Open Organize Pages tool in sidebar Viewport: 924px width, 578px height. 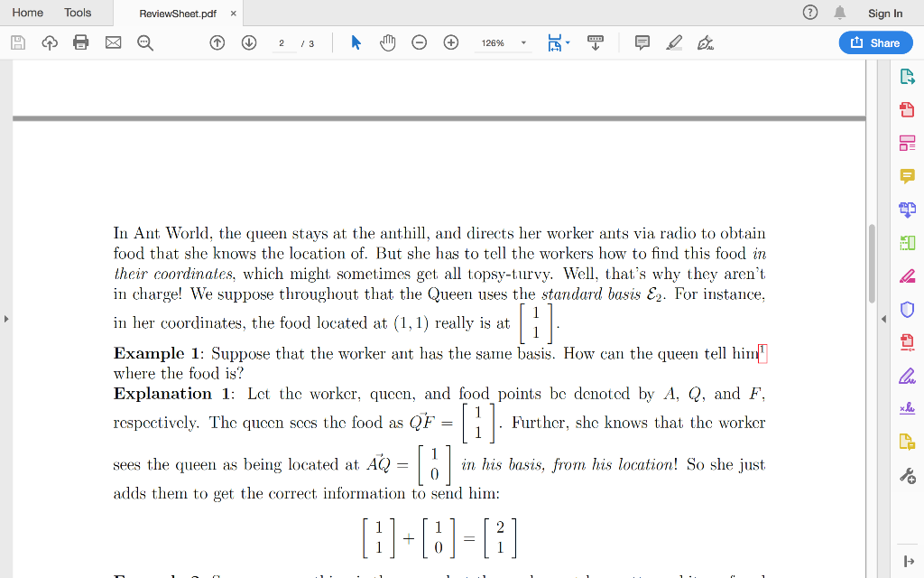click(908, 242)
